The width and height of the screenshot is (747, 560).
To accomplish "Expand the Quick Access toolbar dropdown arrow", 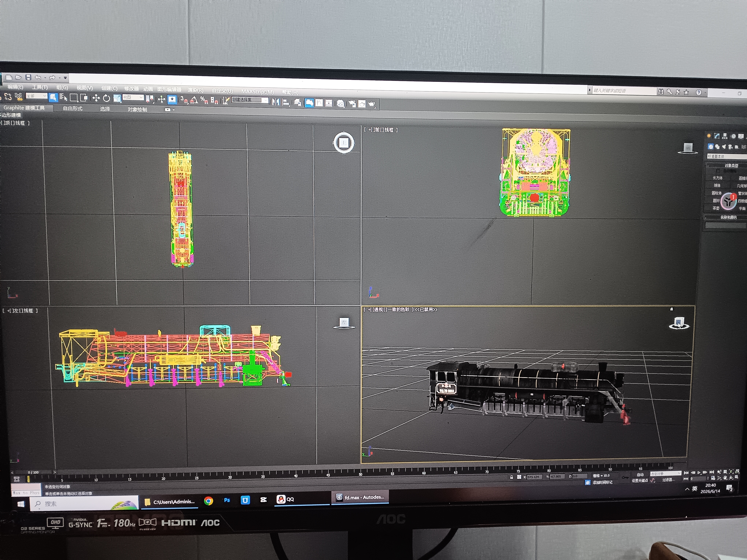I will (65, 78).
